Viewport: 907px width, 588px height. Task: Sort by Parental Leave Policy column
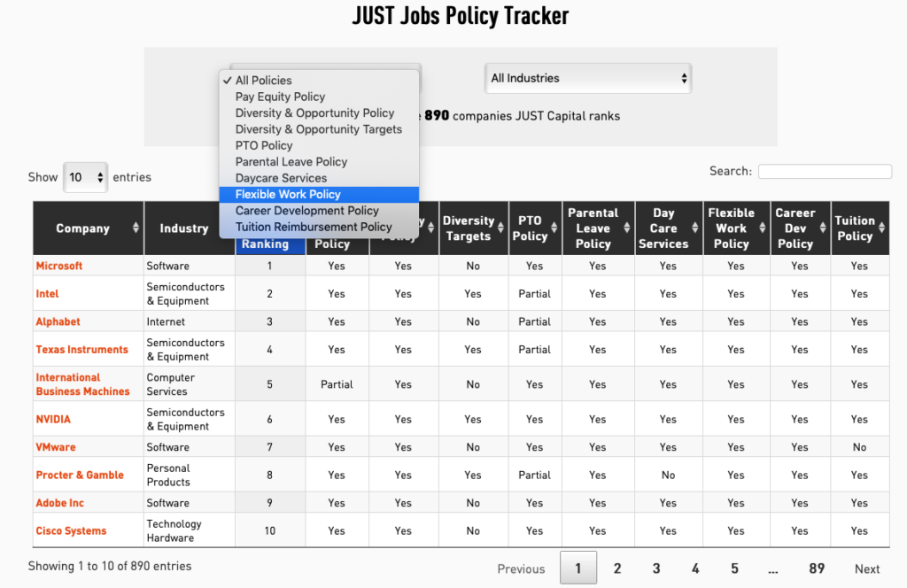[599, 228]
